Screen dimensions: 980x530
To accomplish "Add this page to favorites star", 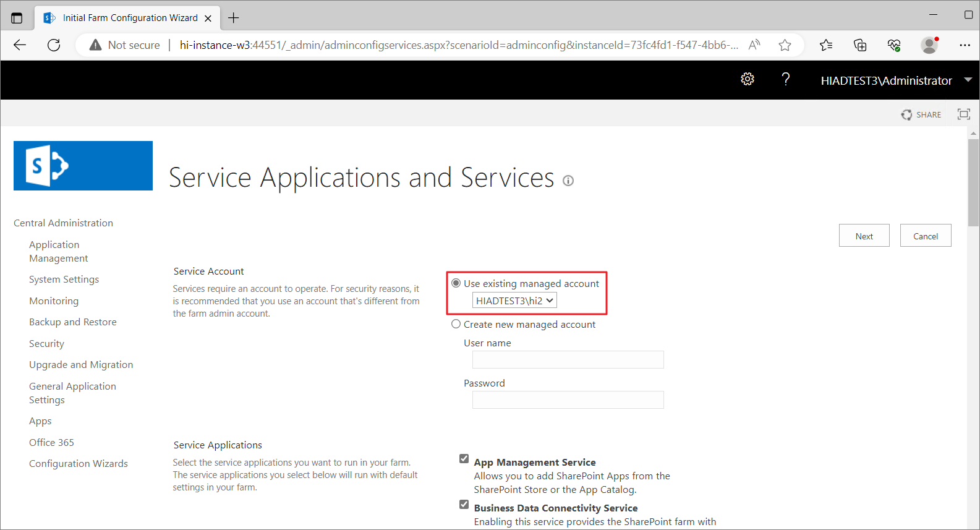I will [785, 45].
